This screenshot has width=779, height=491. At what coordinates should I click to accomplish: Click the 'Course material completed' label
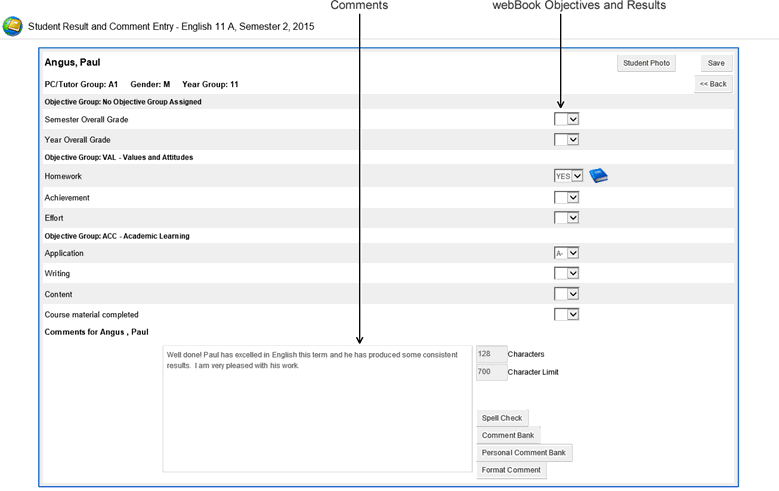click(91, 315)
